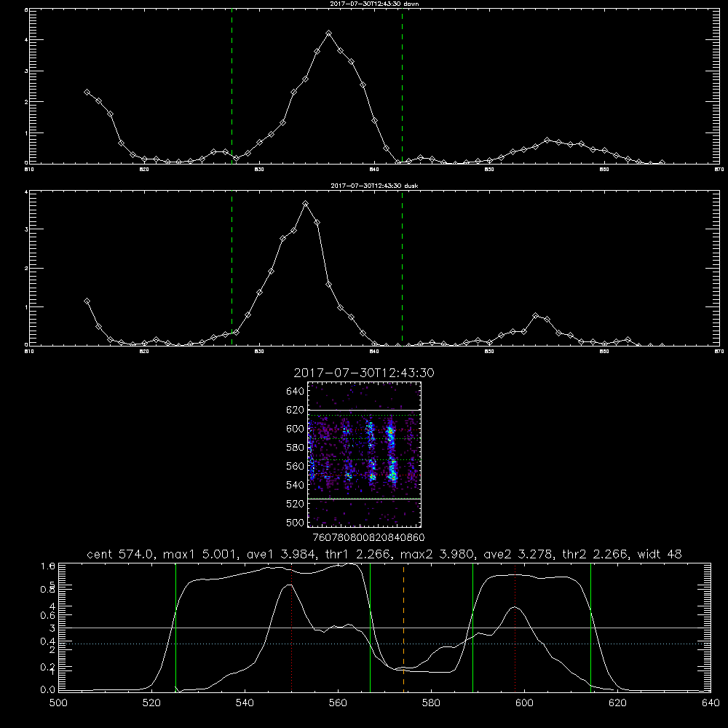Click the timestamp title above the spectral image
Image resolution: width=728 pixels, height=728 pixels.
pos(364,373)
